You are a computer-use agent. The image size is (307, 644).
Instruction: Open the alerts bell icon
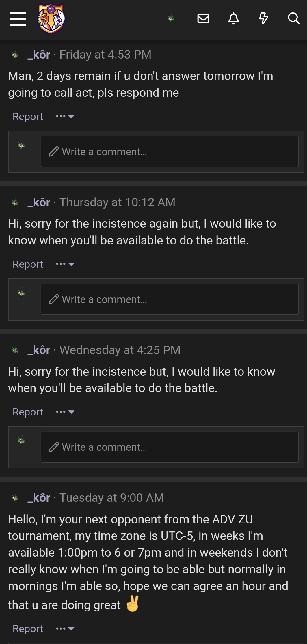coord(234,19)
